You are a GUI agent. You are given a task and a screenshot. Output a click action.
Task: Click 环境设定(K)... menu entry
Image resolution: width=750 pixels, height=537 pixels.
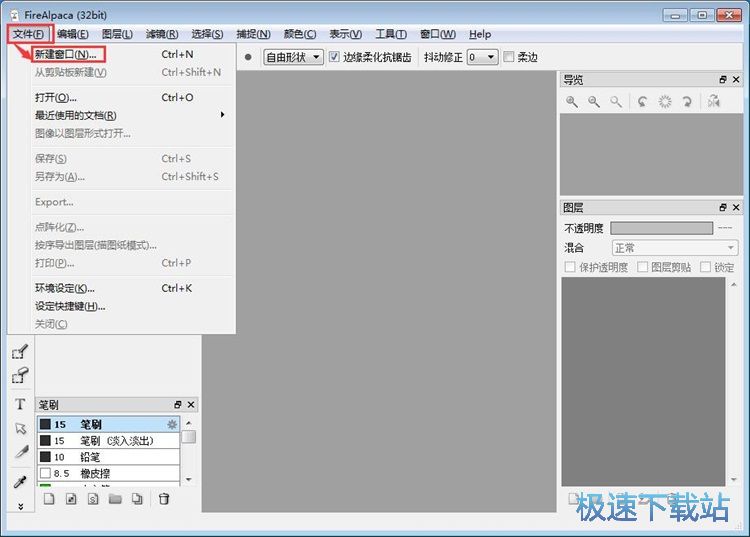[x=65, y=288]
